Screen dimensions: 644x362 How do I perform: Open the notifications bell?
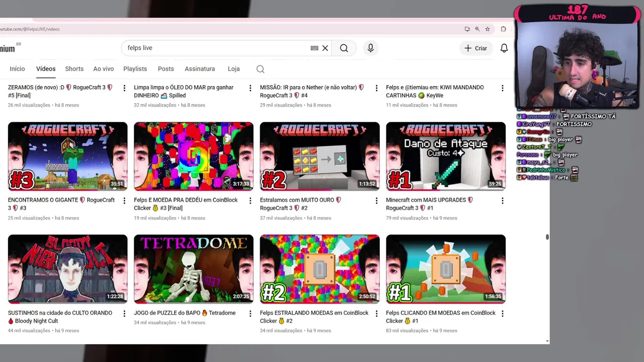point(504,48)
